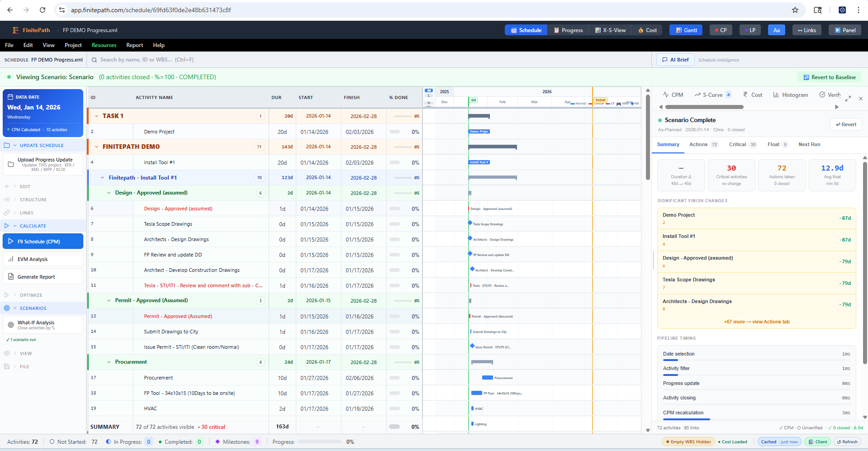Toggle the Panel button

coord(845,30)
